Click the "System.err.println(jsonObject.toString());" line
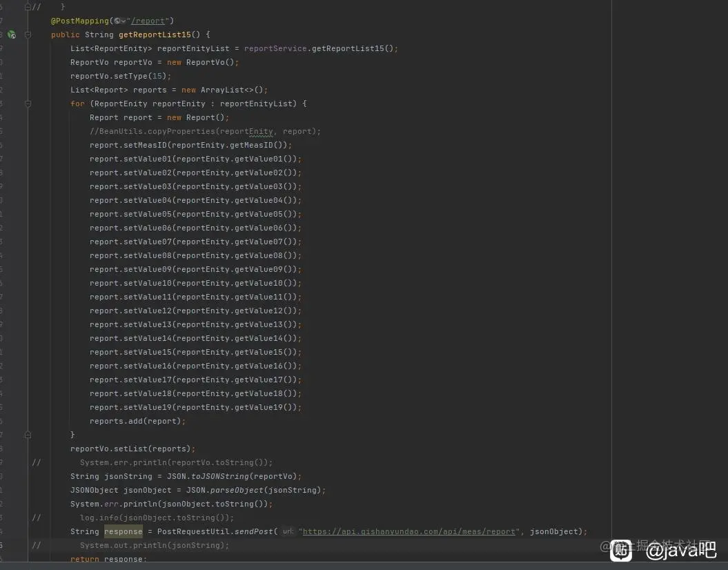 point(171,504)
